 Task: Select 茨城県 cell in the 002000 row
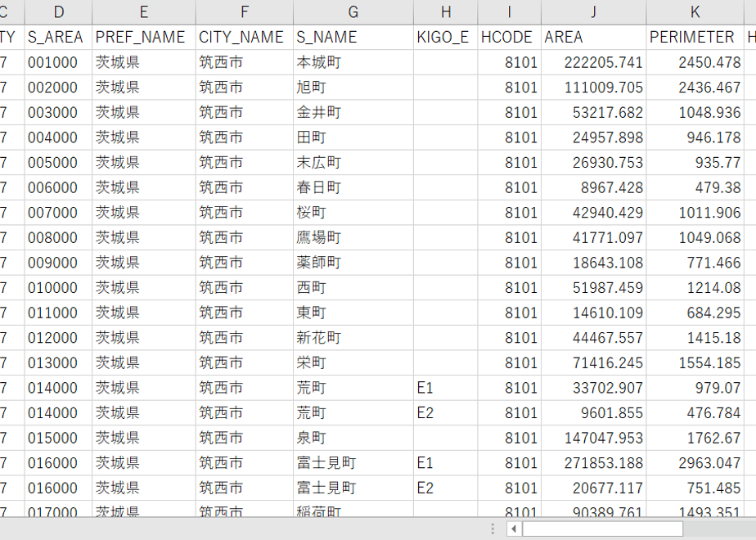click(144, 88)
